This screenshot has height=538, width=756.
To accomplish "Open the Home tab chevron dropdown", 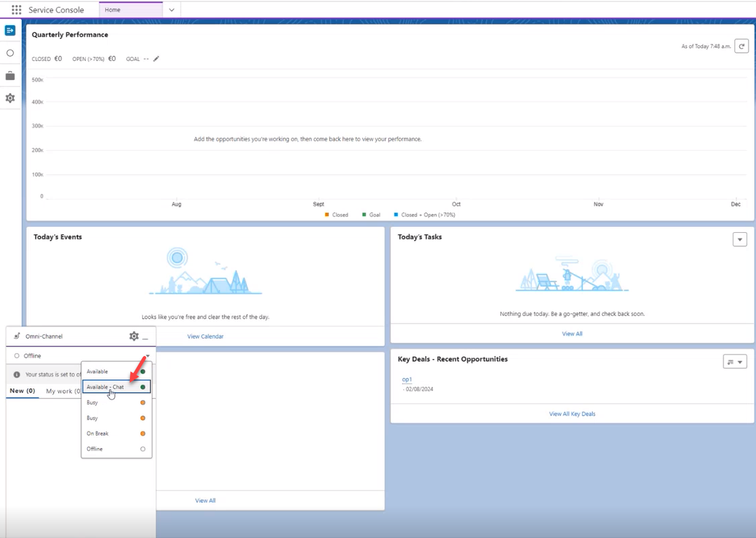I will point(171,9).
